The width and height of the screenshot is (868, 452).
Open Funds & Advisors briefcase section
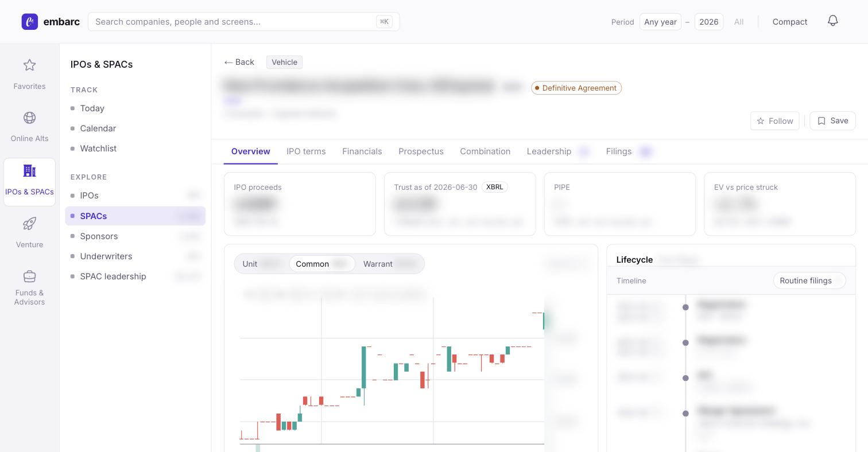29,288
